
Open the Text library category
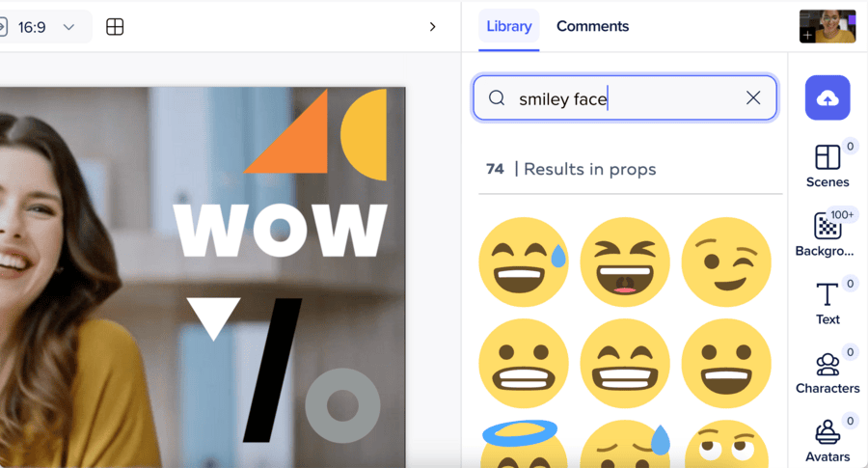click(827, 302)
